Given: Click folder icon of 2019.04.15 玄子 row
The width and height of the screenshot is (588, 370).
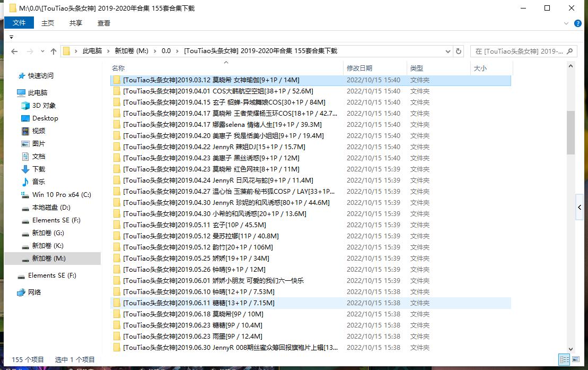Looking at the screenshot, I should (117, 102).
